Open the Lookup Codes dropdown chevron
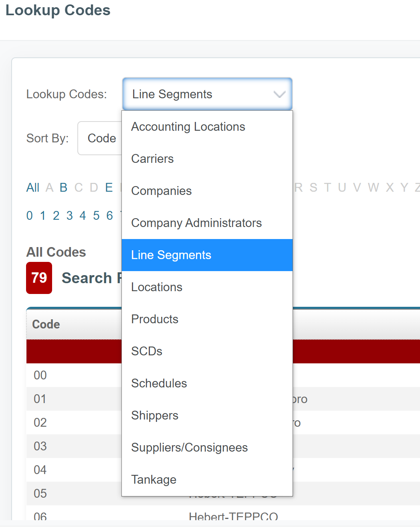This screenshot has width=420, height=531. pos(279,94)
